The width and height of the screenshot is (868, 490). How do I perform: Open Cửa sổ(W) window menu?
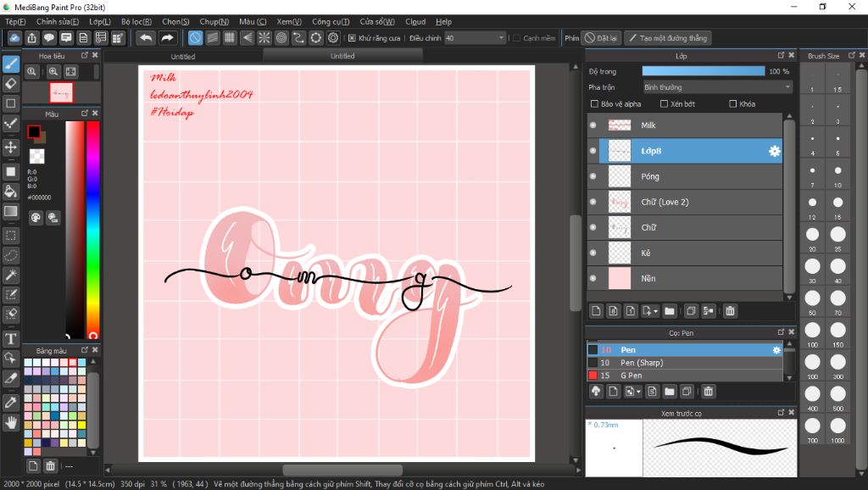[x=377, y=21]
